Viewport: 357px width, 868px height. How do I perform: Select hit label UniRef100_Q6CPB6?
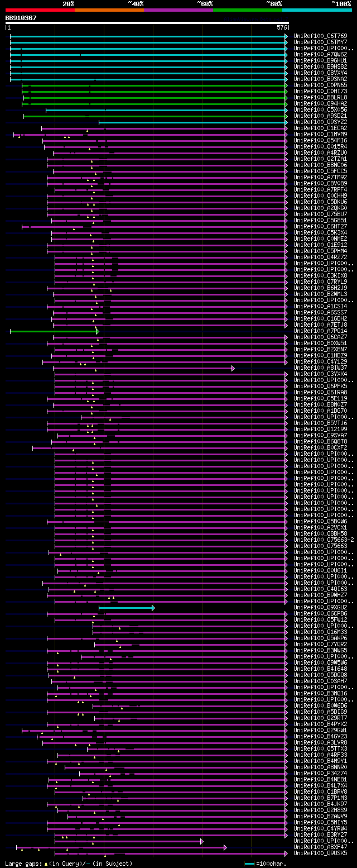tap(320, 613)
